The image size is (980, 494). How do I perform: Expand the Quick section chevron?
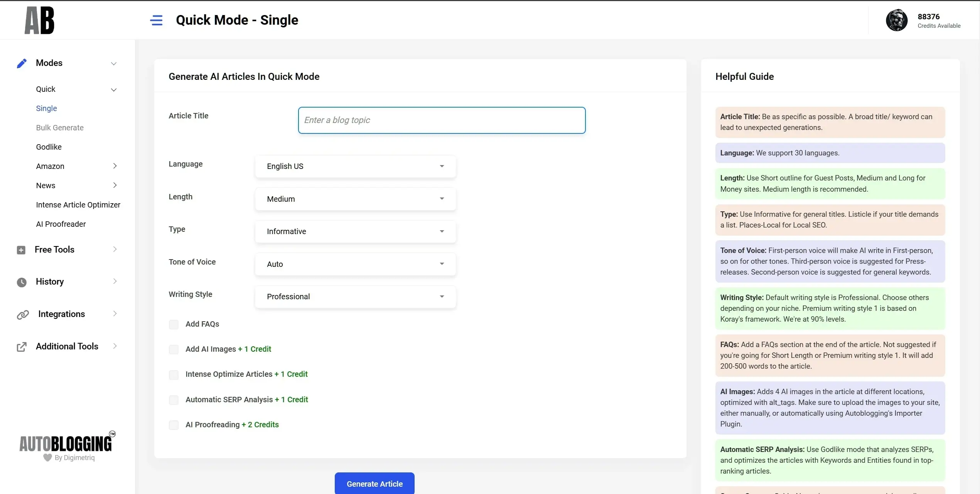tap(114, 89)
